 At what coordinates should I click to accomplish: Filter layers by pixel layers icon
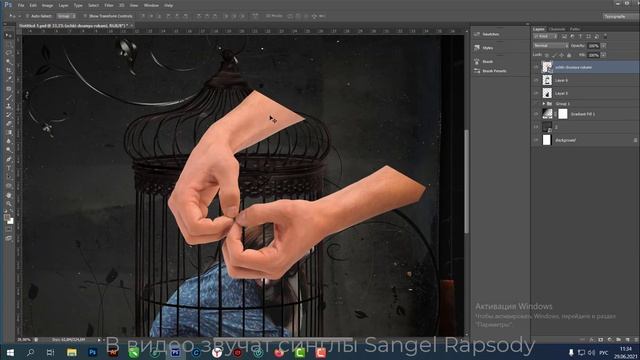(564, 36)
